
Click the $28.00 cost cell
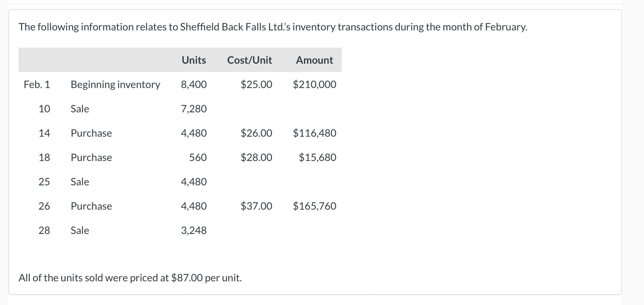pyautogui.click(x=256, y=157)
